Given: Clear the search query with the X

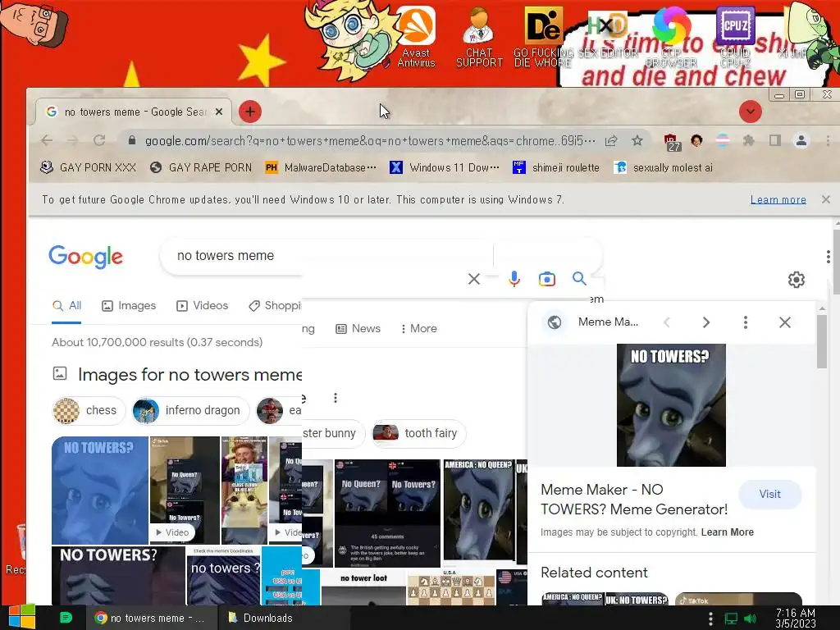Looking at the screenshot, I should pos(473,279).
